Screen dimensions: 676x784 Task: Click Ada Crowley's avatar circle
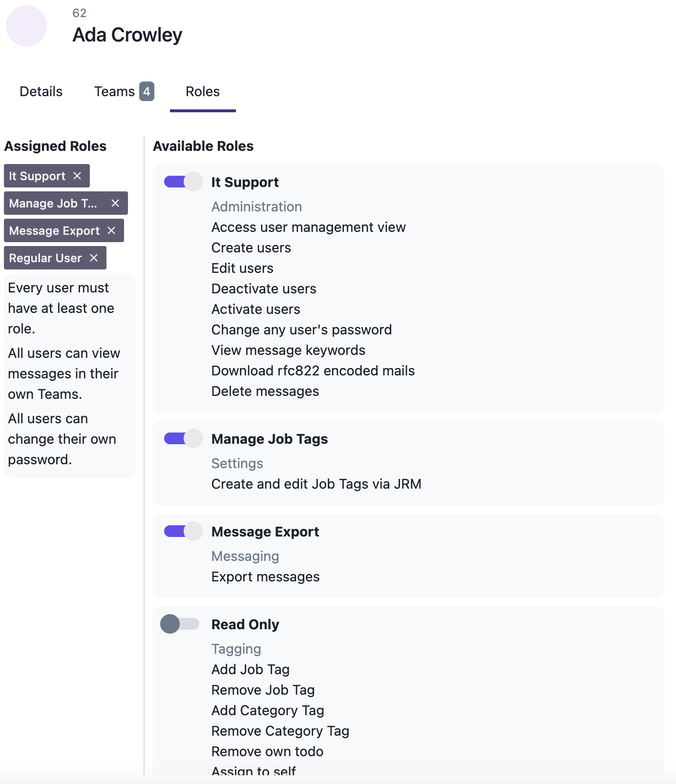(x=26, y=26)
